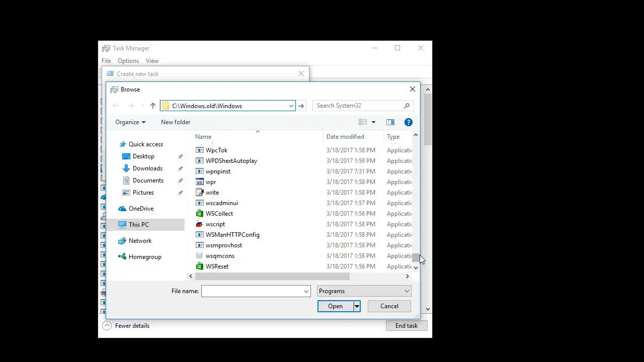644x362 pixels.
Task: Select Quick access in navigation pane
Action: 146,144
